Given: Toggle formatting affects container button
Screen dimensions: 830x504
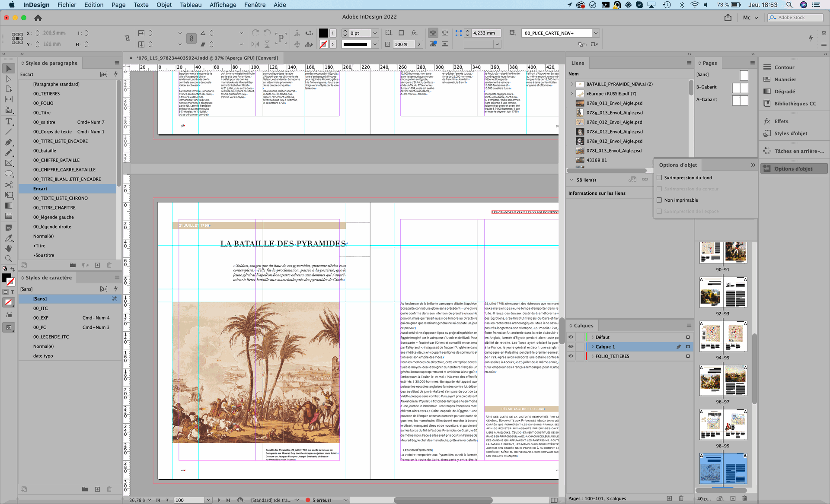Looking at the screenshot, I should 6,292.
